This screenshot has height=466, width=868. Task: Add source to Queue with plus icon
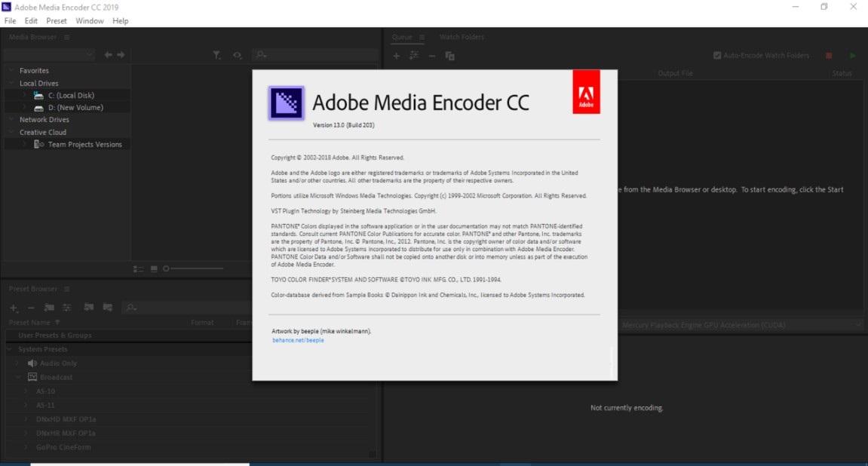(397, 56)
